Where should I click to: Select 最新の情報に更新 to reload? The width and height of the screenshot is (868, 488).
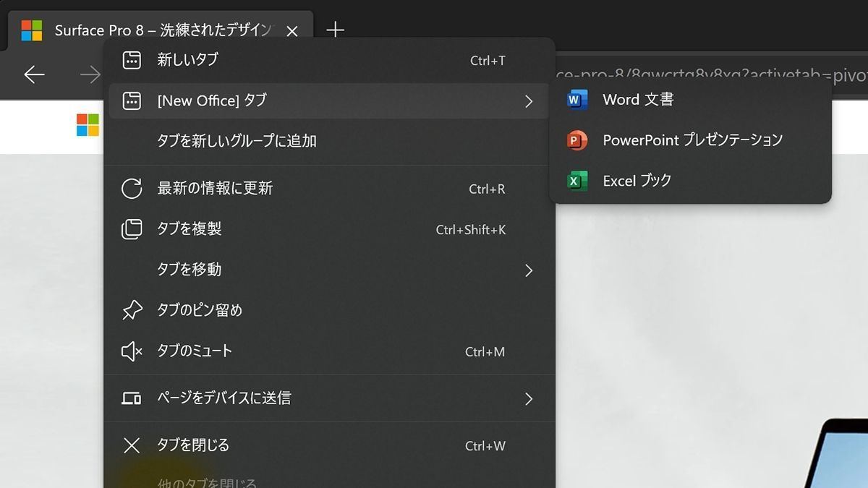[330, 189]
